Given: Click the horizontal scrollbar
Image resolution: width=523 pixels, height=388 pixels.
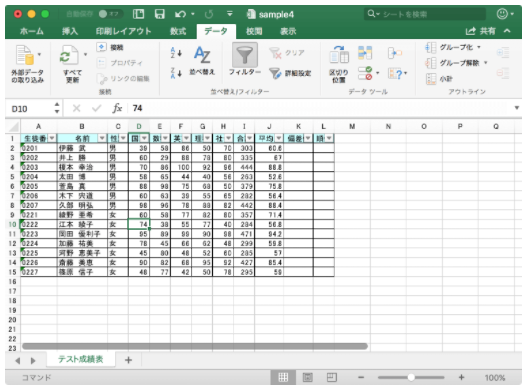Looking at the screenshot, I should click(x=195, y=347).
